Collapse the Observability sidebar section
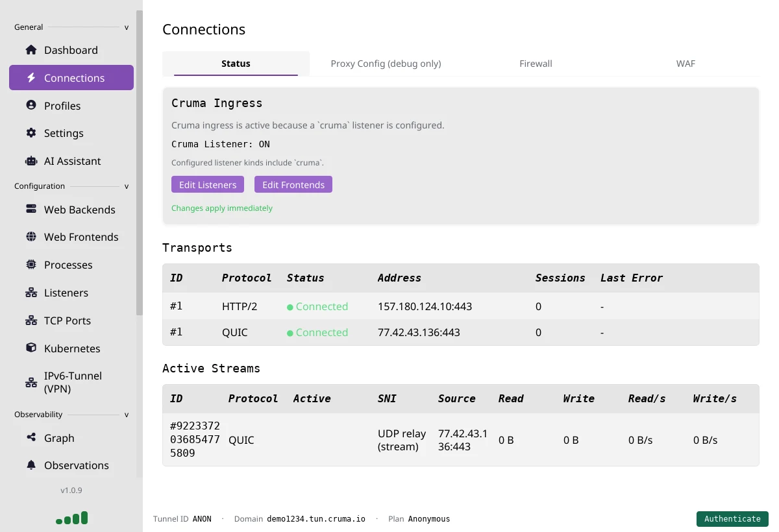Screen dimensions: 779x532 [x=127, y=415]
